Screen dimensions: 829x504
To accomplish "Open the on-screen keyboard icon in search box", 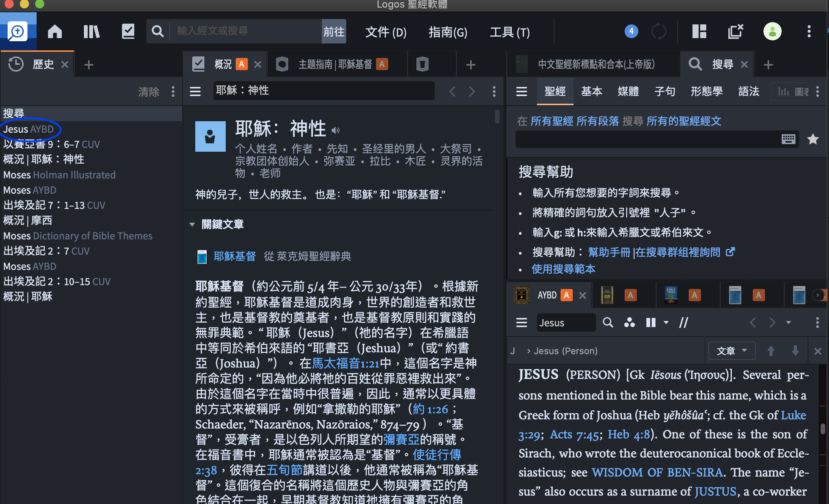I will 788,139.
